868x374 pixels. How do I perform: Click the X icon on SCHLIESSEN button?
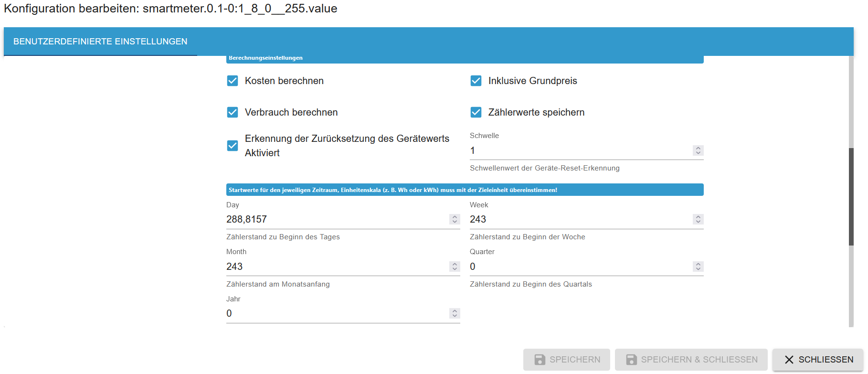(x=789, y=360)
